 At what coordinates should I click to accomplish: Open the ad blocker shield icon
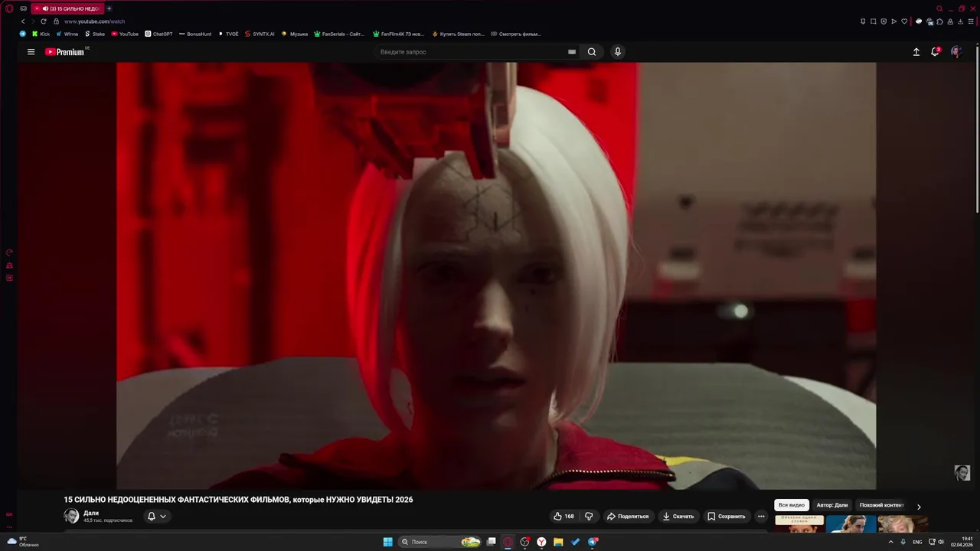[884, 21]
